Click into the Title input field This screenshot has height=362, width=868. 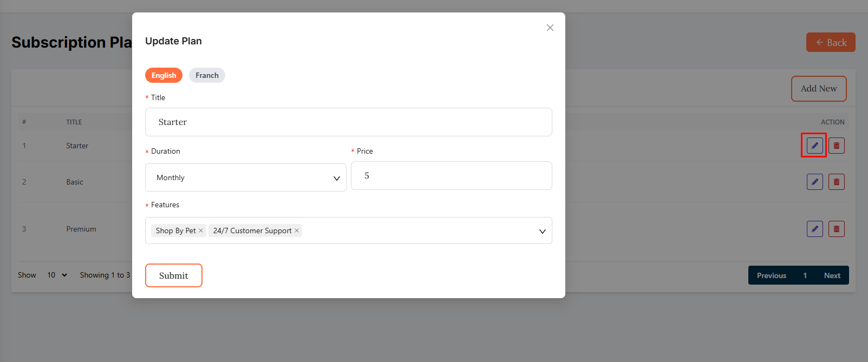click(348, 122)
